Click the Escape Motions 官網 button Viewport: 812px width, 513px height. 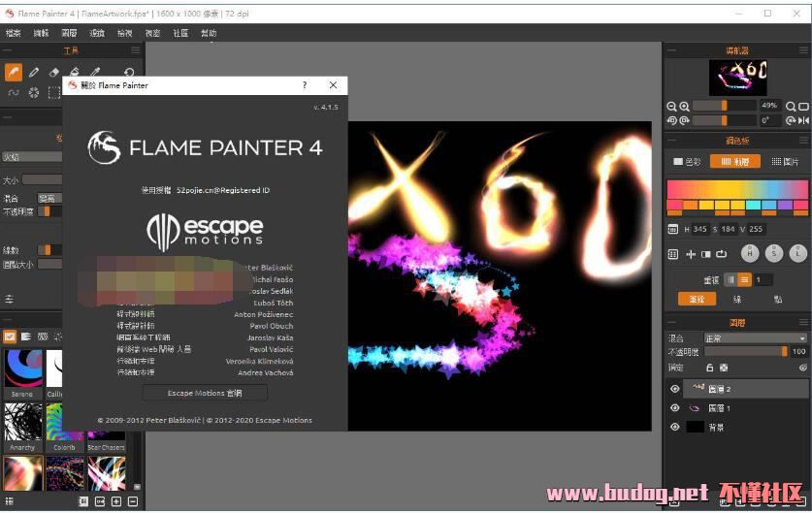coord(205,393)
